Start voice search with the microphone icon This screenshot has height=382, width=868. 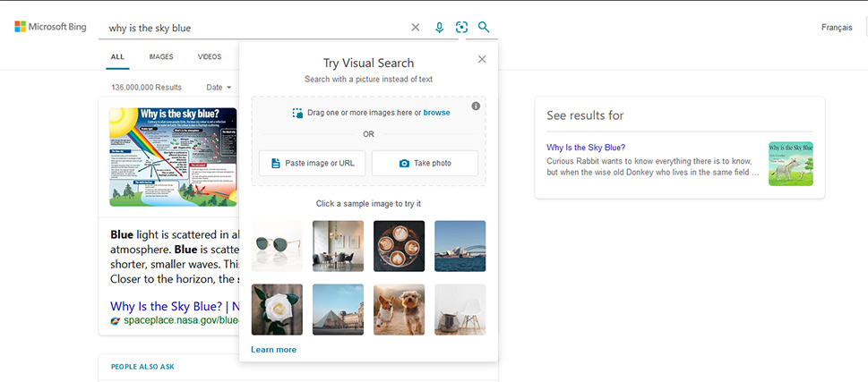click(439, 27)
